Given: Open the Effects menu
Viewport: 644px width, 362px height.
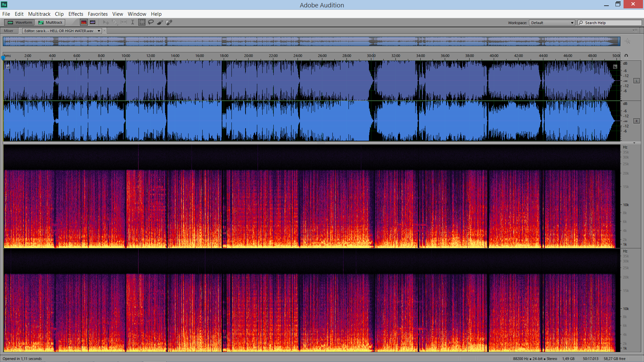Looking at the screenshot, I should (x=75, y=14).
